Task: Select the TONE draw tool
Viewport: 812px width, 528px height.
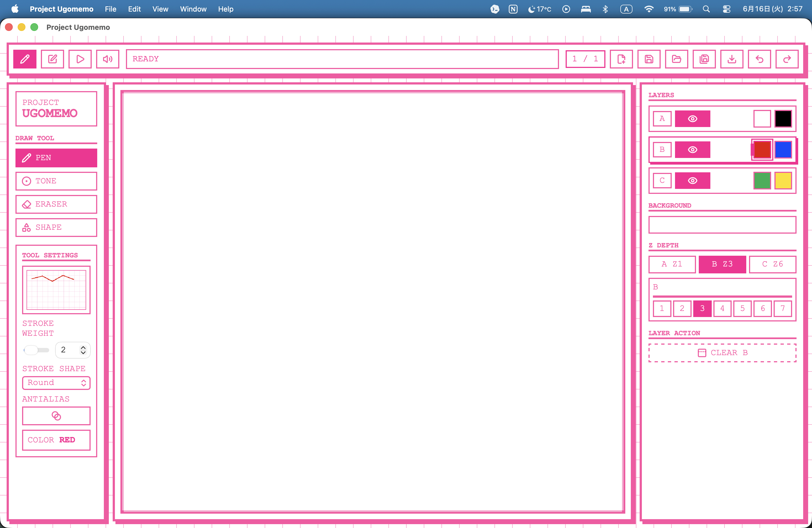Action: point(56,181)
